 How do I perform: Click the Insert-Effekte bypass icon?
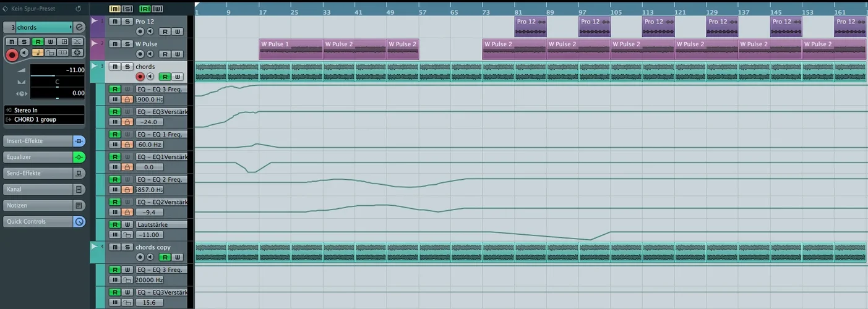click(x=79, y=141)
